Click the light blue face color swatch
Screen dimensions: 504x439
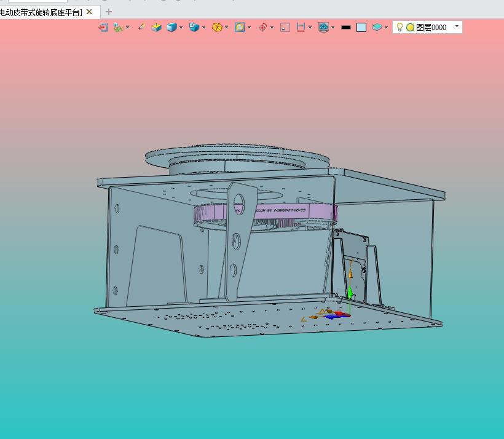361,27
